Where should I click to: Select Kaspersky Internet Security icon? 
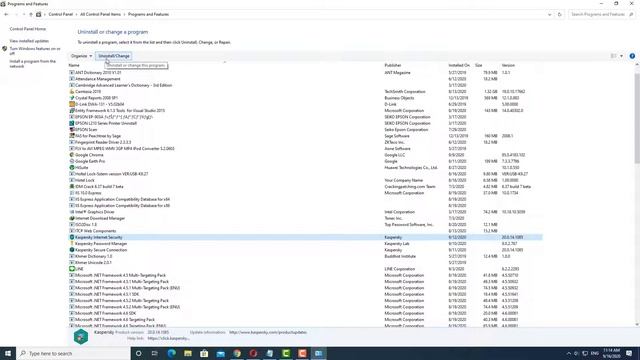tap(72, 237)
